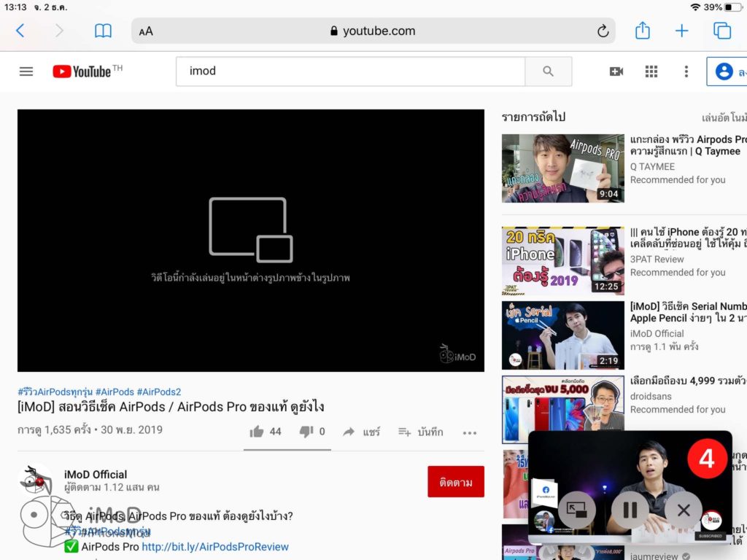Click the search magnifier icon

(x=549, y=71)
